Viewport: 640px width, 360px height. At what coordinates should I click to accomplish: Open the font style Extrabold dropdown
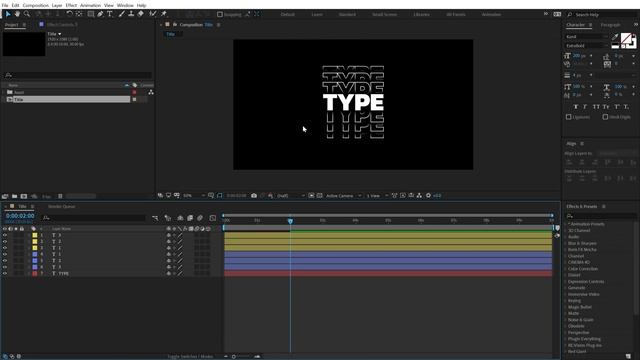coord(587,46)
